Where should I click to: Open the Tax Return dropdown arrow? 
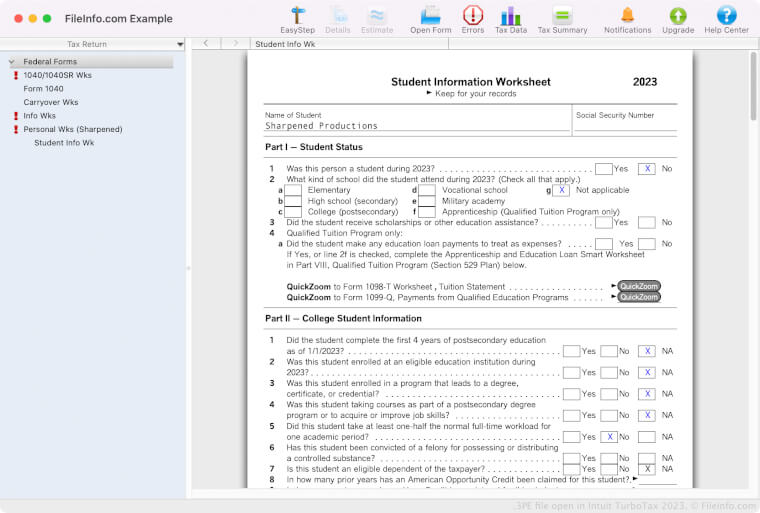coord(180,44)
